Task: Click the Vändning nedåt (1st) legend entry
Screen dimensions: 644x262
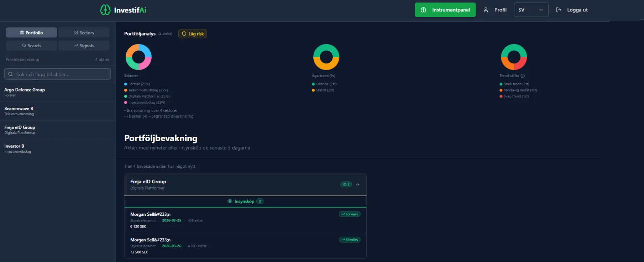Action: point(518,90)
